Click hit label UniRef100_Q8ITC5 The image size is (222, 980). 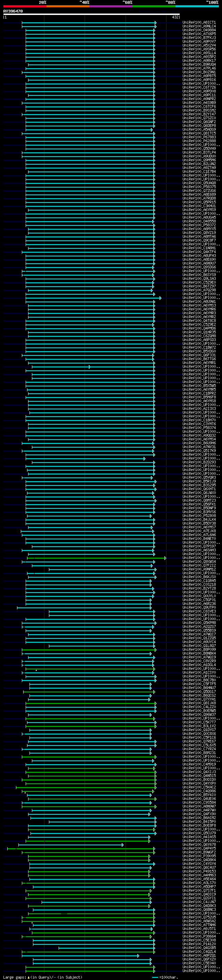click(x=199, y=133)
